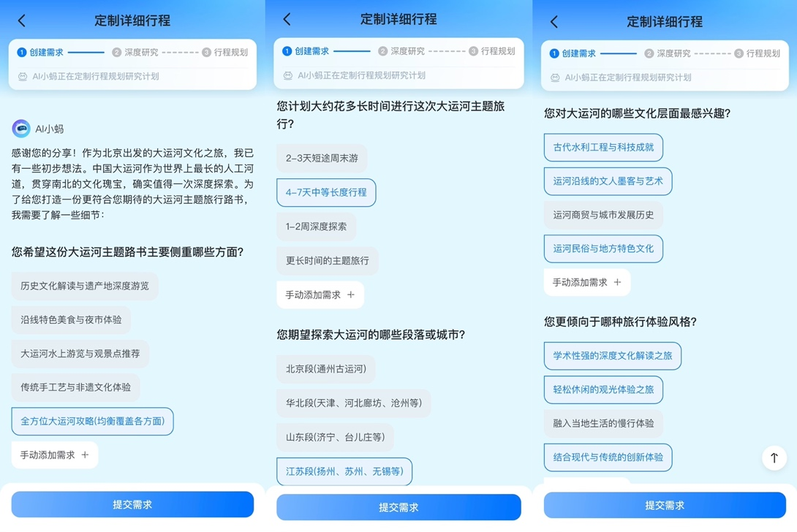797x532 pixels.
Task: Open step 2 深度研究 in left panel
Action: point(135,53)
